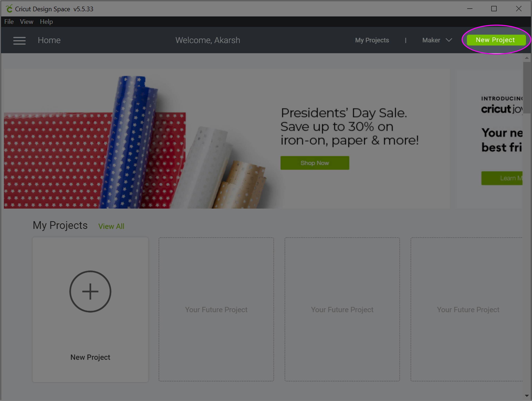This screenshot has height=401, width=532.
Task: Click the Welcome, Akarsh text
Action: pyautogui.click(x=208, y=40)
